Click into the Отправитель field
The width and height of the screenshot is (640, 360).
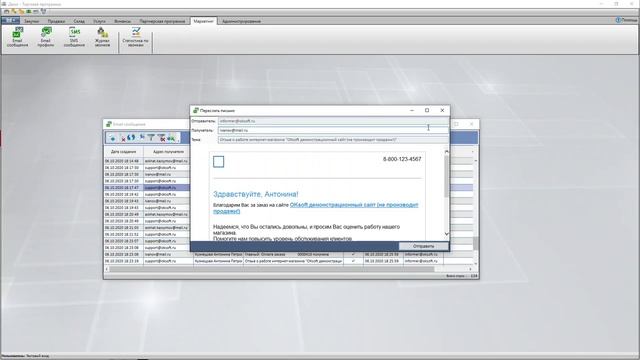click(333, 121)
